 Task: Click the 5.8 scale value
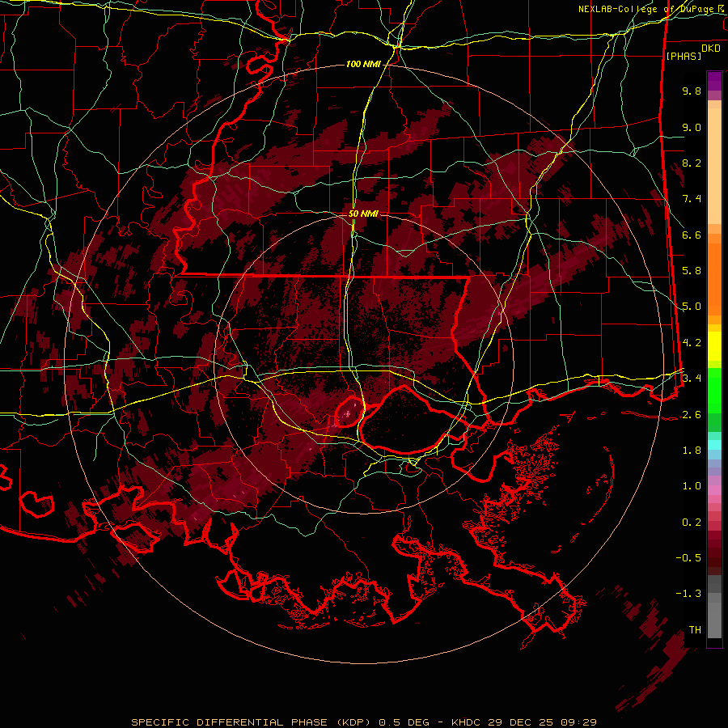pos(692,271)
